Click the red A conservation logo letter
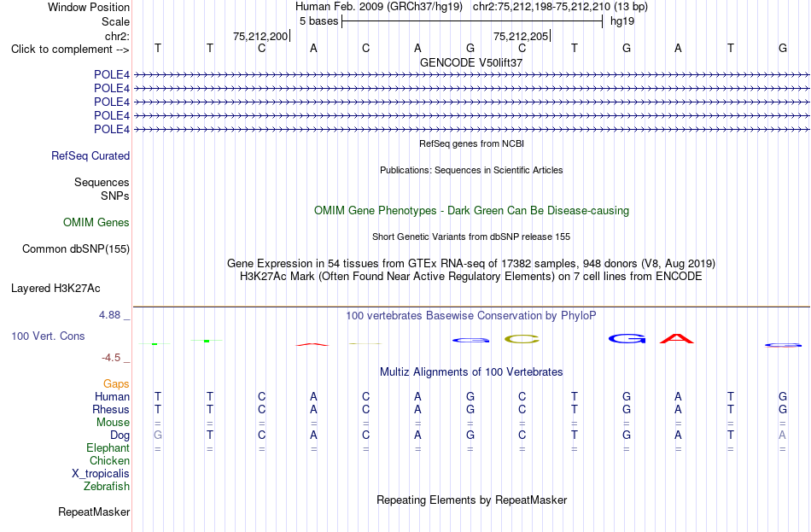 pos(677,339)
